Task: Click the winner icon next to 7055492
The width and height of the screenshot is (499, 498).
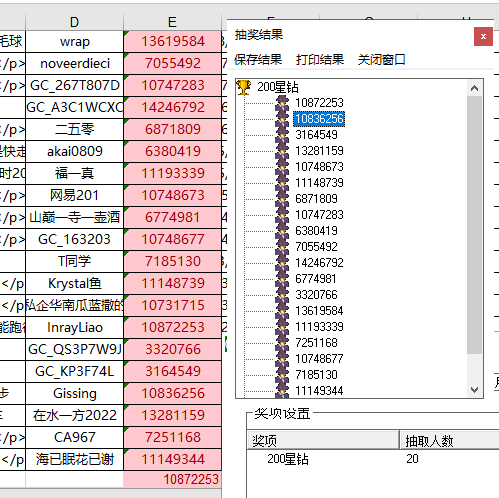Action: point(282,247)
